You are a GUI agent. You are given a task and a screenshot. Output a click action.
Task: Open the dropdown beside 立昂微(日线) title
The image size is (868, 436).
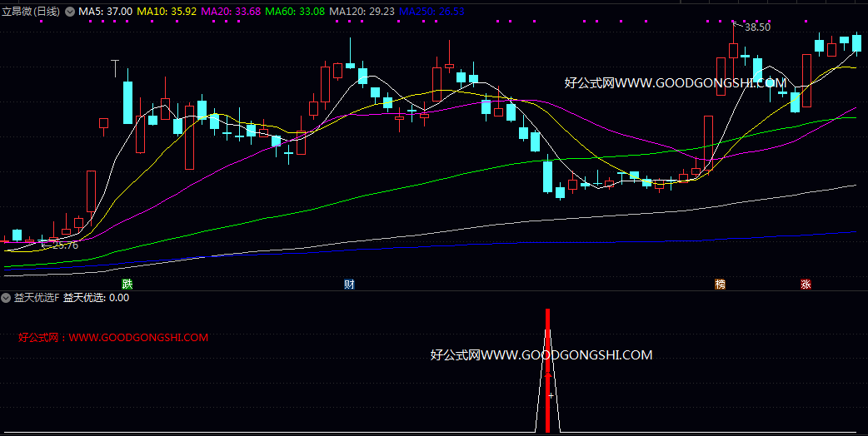coord(70,11)
